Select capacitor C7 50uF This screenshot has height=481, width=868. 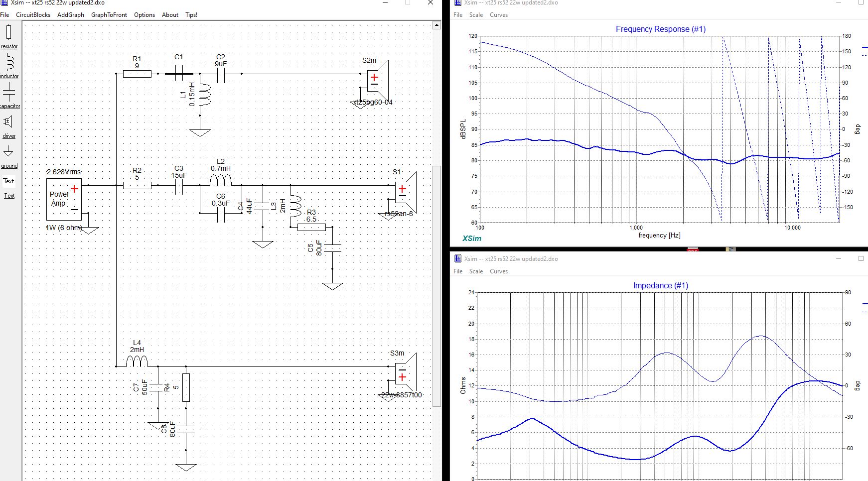(x=158, y=387)
